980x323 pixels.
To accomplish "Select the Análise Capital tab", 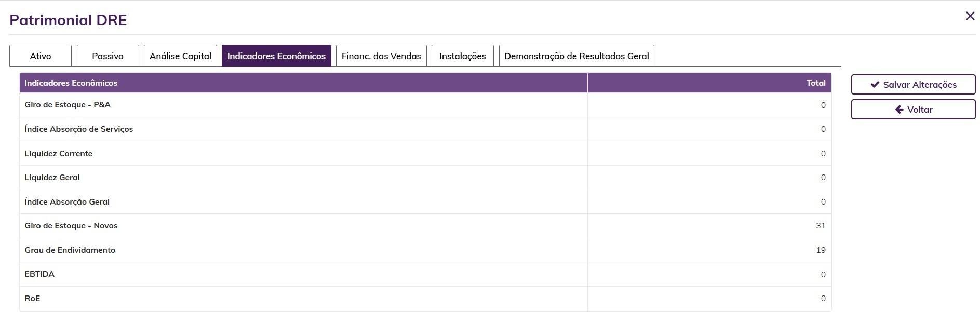I will tap(180, 56).
